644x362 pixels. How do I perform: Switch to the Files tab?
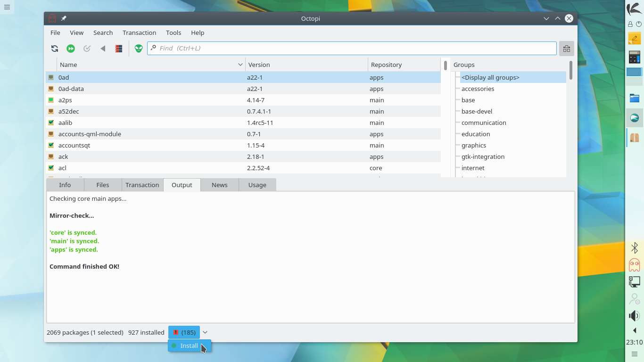pos(103,185)
